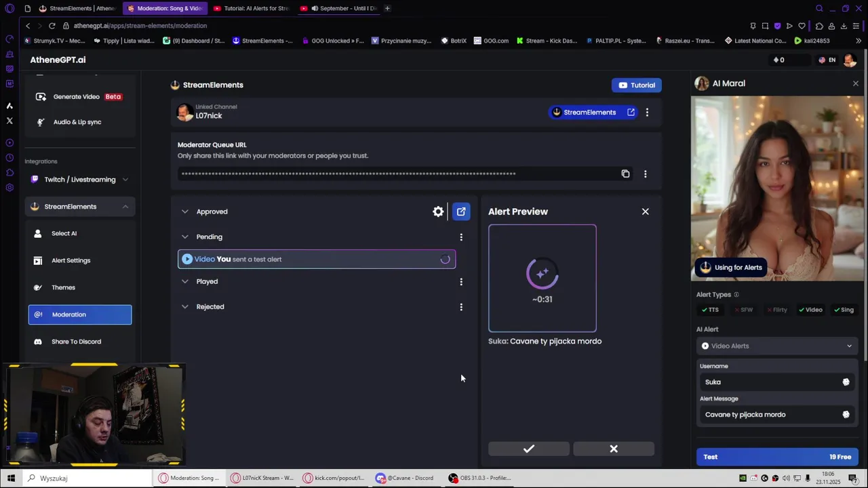The height and width of the screenshot is (488, 868).
Task: Toggle the TTS alert type
Action: pyautogui.click(x=710, y=310)
